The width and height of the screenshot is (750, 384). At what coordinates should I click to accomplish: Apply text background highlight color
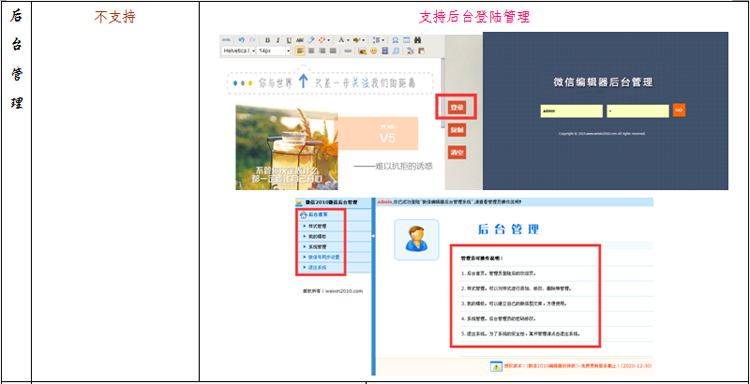tap(356, 40)
